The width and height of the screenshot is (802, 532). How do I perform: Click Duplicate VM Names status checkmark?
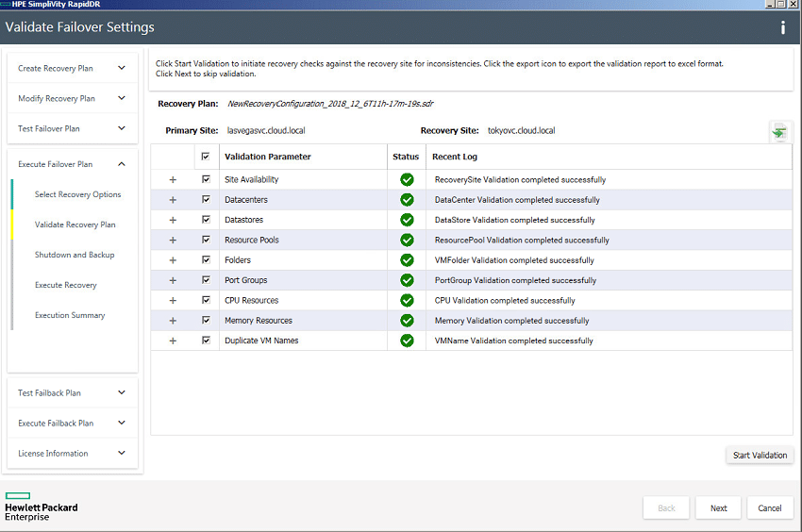click(408, 341)
